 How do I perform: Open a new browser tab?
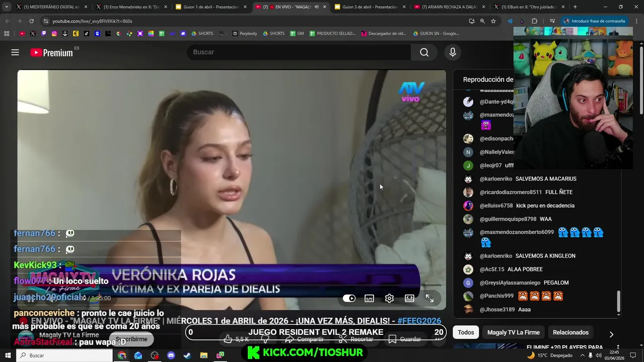[x=575, y=7]
